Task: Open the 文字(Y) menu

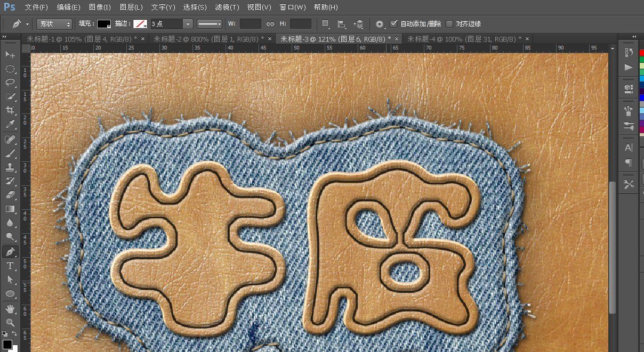Action: pos(163,7)
